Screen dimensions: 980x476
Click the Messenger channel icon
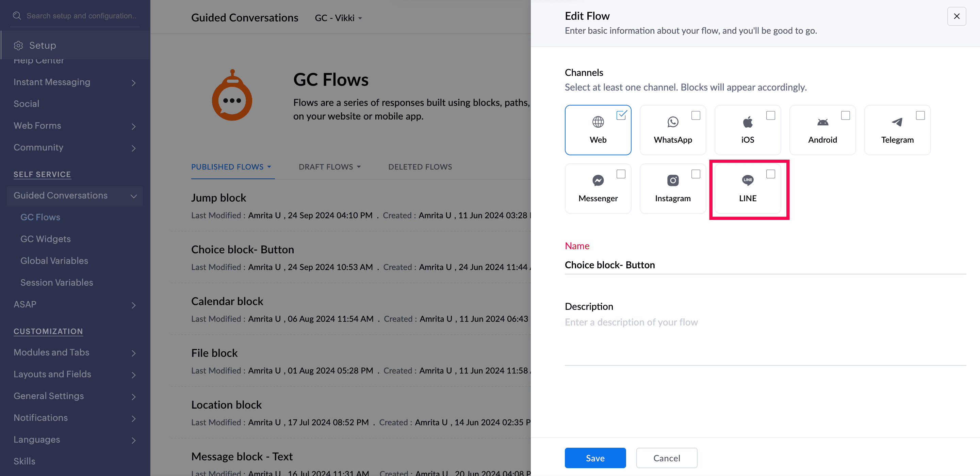[598, 180]
